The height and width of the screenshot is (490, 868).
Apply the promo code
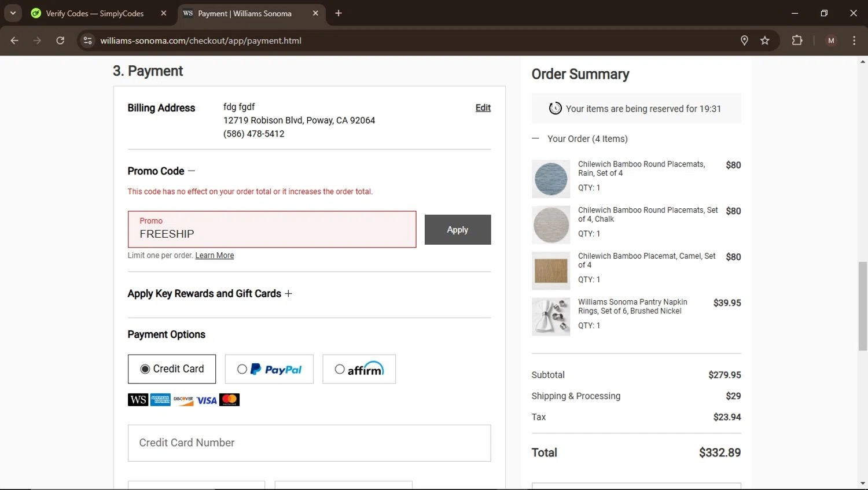click(458, 230)
